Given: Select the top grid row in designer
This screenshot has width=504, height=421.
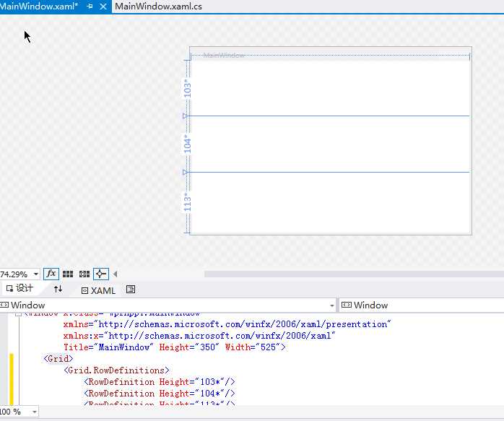Looking at the screenshot, I should tap(330, 87).
